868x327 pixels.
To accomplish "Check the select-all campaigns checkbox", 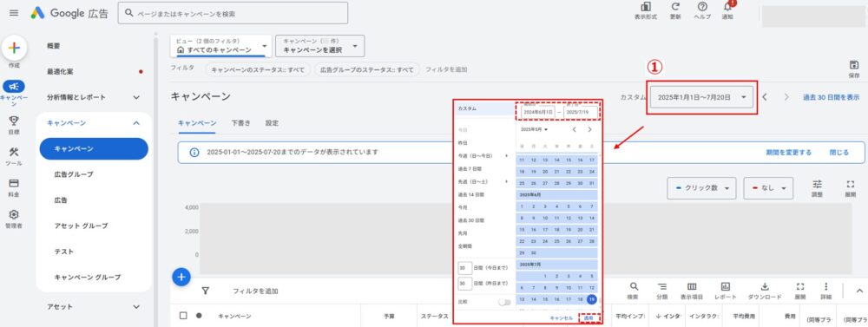I will pos(183,316).
